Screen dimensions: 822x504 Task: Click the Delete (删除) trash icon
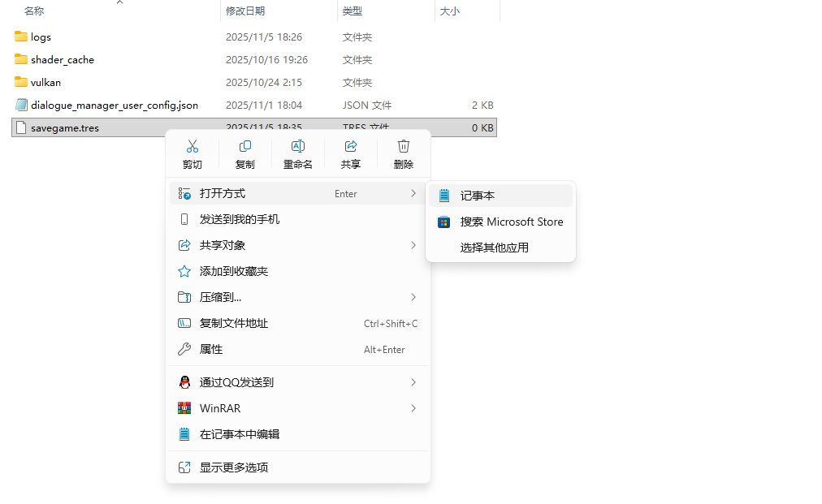(x=403, y=146)
